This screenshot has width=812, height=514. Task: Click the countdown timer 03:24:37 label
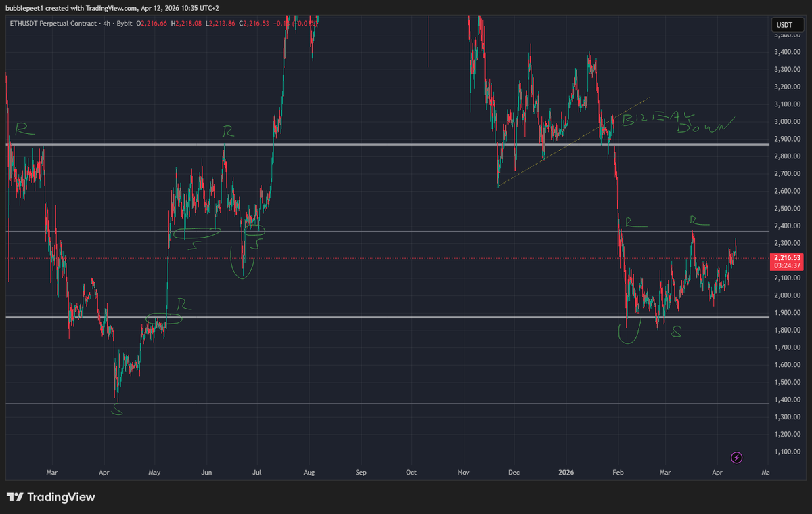click(786, 266)
